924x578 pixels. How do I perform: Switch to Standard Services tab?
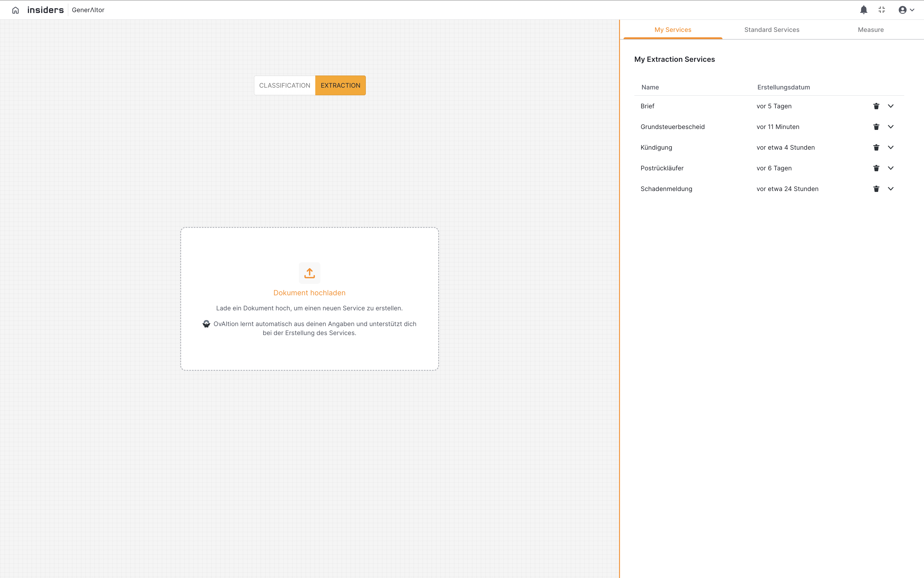coord(771,30)
